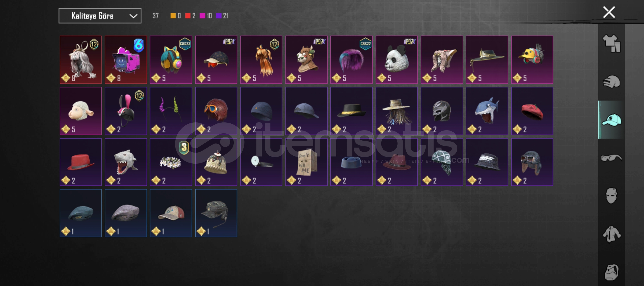Choose the white flower crown item

(x=171, y=162)
